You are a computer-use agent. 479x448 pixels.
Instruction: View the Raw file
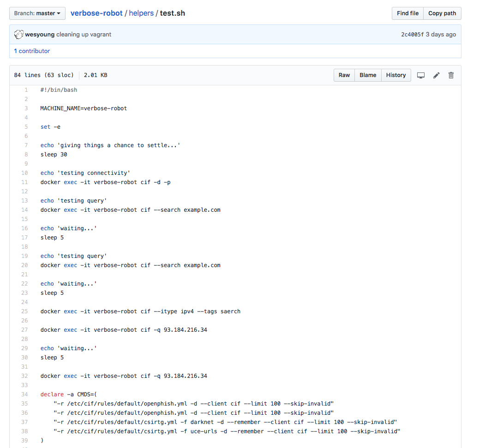point(344,75)
